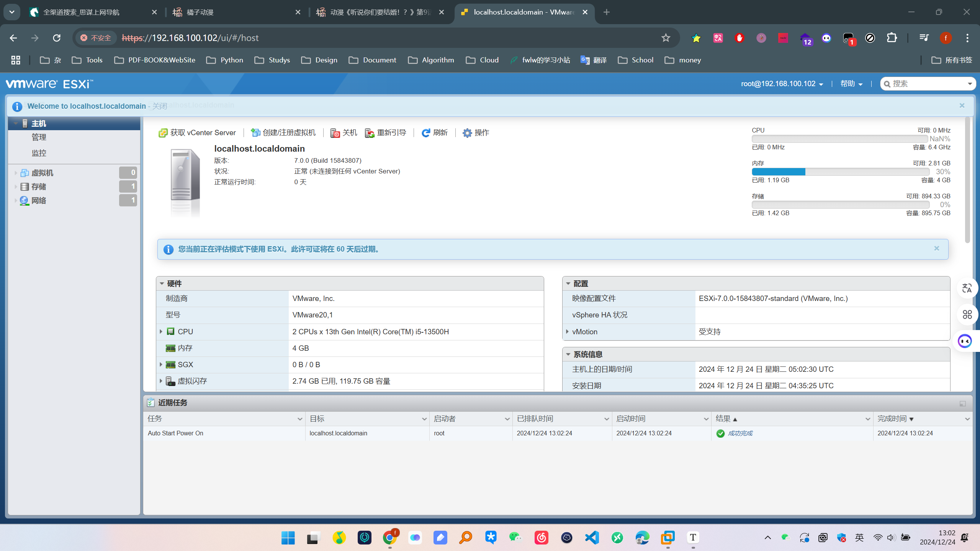This screenshot has width=980, height=551.
Task: Open 创建/注册虚拟机 to create a VM
Action: (x=283, y=133)
